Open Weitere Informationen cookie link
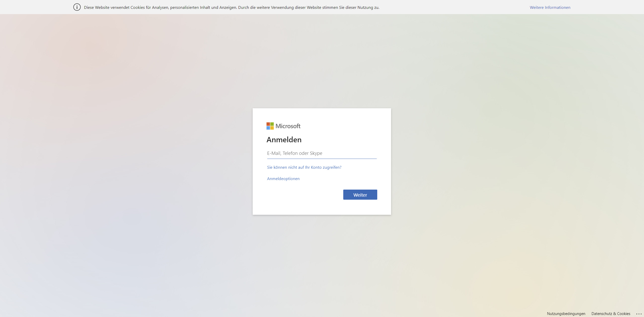 click(x=550, y=7)
